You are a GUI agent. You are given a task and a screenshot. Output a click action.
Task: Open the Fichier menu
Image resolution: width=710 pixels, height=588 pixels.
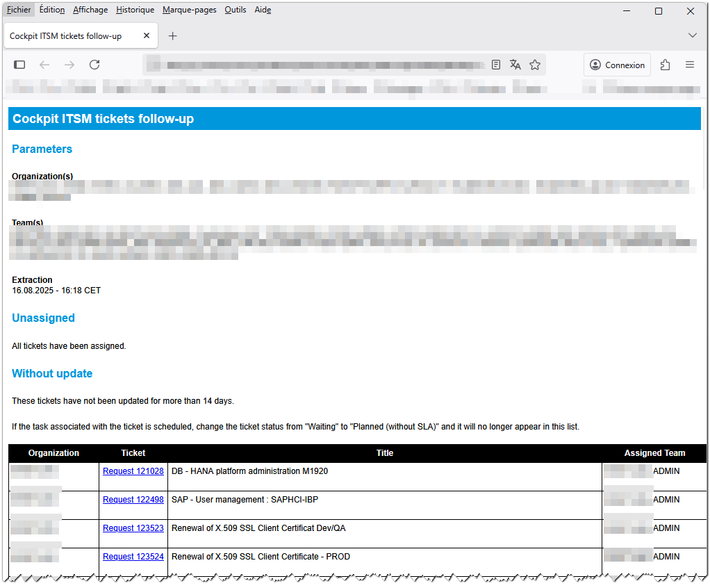point(19,10)
